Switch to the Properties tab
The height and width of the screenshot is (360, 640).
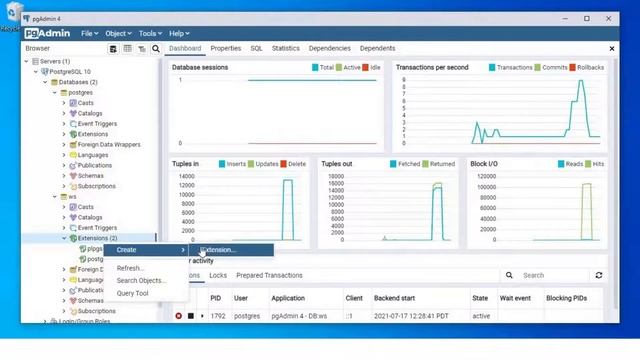(x=226, y=48)
